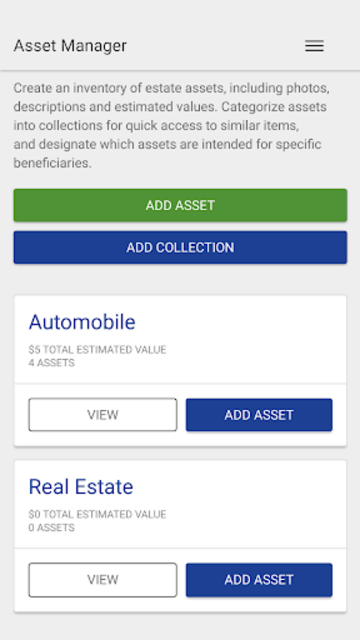Click the estate inventory description paragraph
360x640 pixels.
click(171, 125)
